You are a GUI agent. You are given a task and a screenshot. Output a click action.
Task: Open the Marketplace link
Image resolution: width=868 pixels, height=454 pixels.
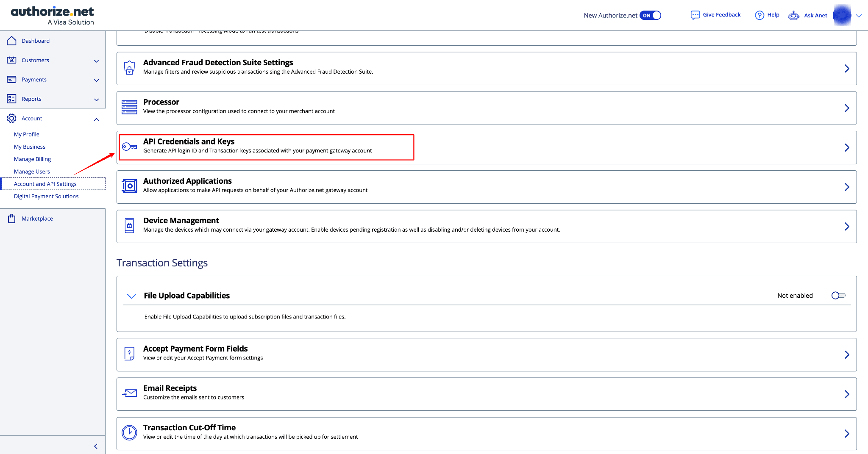37,219
